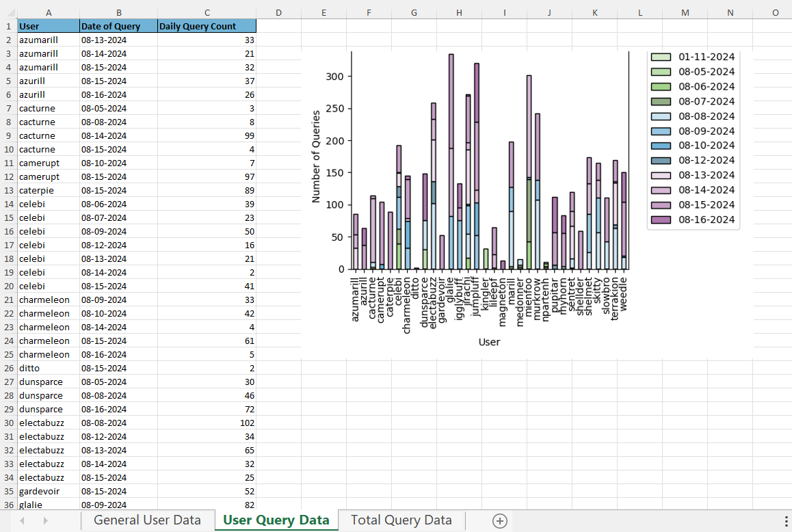The height and width of the screenshot is (532, 792).
Task: Click the mienfoo bar in chart
Action: (x=529, y=172)
